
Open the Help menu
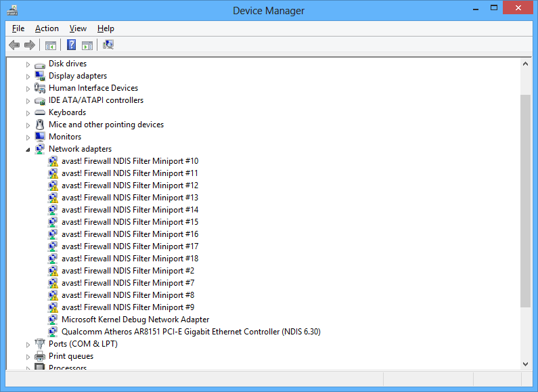(x=106, y=28)
